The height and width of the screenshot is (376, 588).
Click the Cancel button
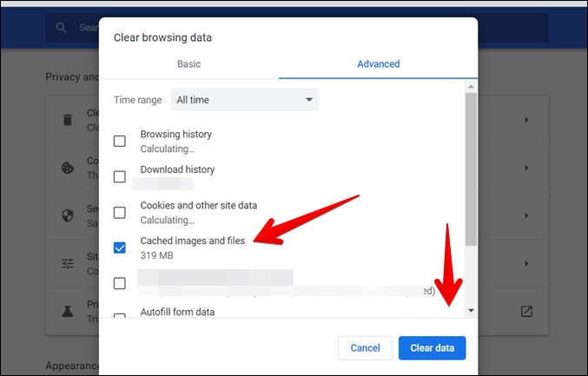point(366,348)
